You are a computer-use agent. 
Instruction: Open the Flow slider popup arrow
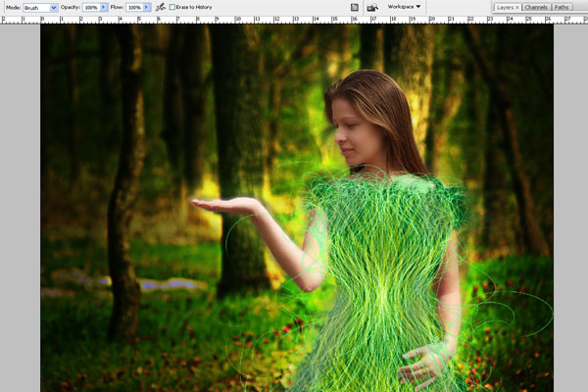[148, 7]
